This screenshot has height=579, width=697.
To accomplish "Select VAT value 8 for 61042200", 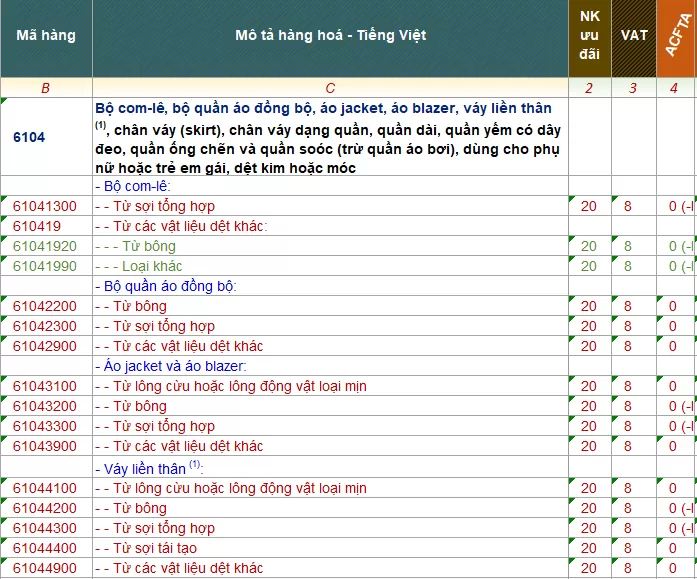I will 634,306.
